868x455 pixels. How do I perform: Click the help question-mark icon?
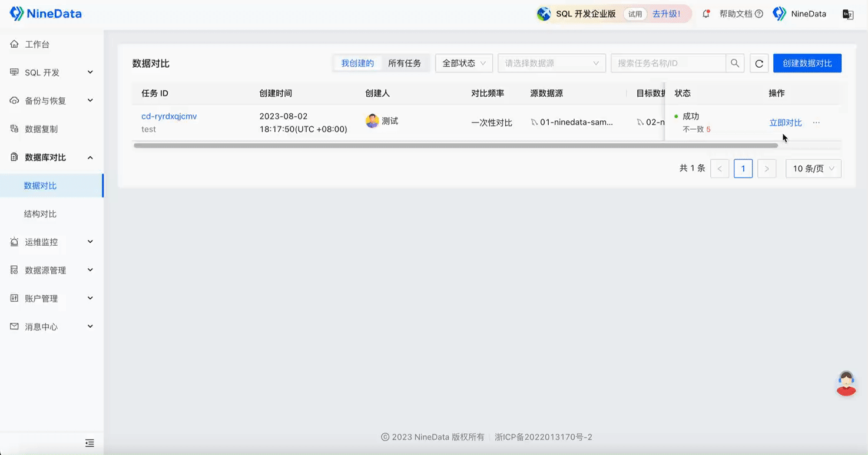pos(759,14)
